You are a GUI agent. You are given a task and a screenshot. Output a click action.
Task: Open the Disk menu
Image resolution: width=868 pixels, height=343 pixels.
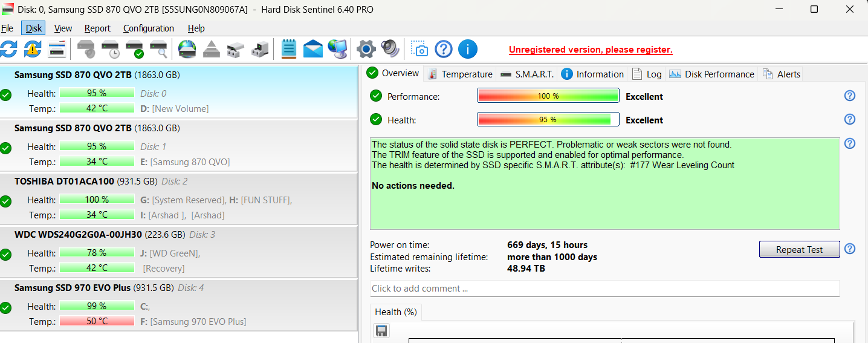34,28
